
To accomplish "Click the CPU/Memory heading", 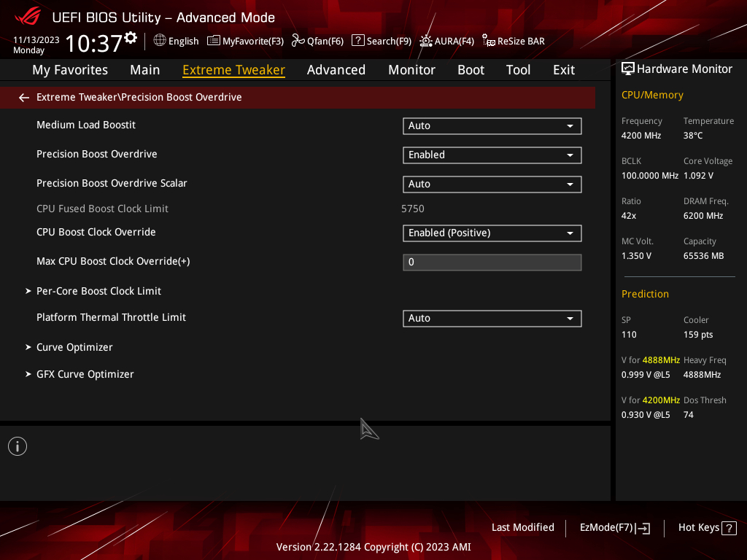I will (x=652, y=96).
